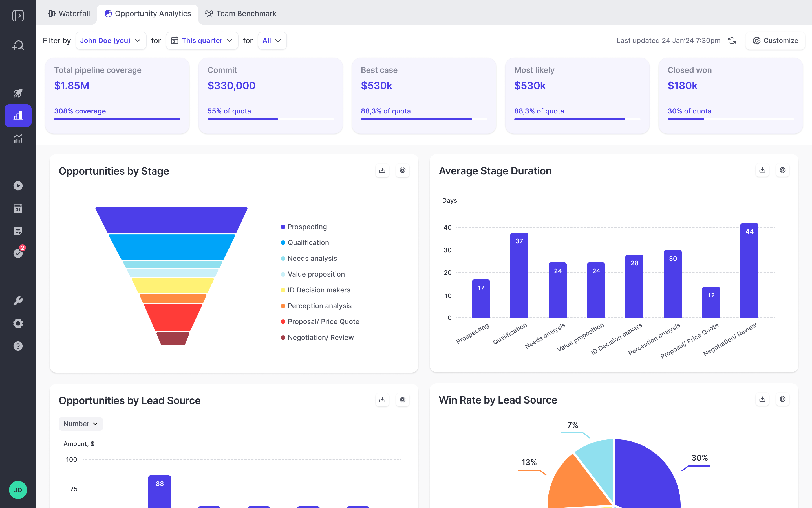The image size is (812, 508).
Task: Open Win Rate by Lead Source settings
Action: pyautogui.click(x=783, y=399)
